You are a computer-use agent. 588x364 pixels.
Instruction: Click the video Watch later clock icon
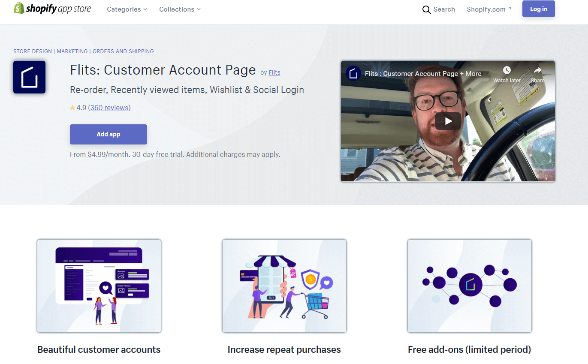point(507,70)
